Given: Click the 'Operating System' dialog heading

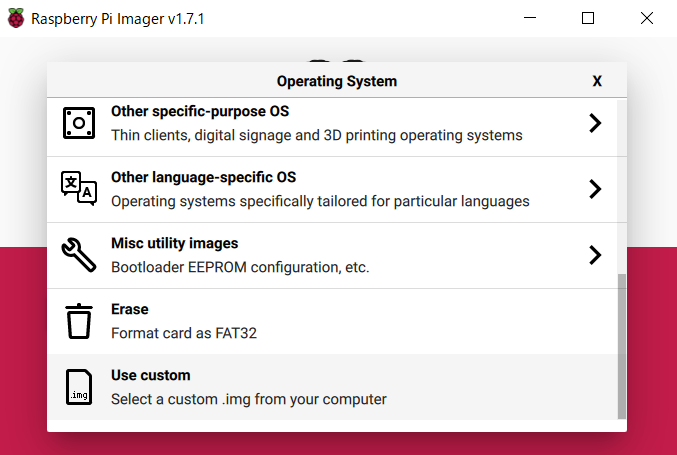Looking at the screenshot, I should (337, 81).
